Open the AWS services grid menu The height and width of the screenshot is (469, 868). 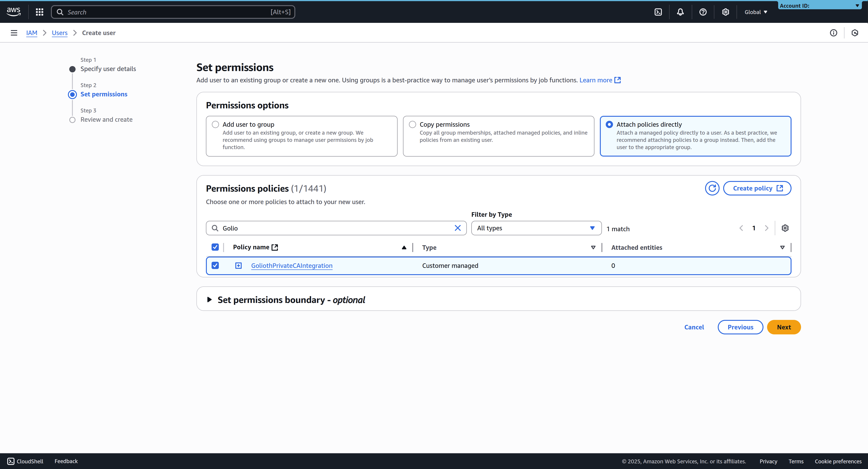click(x=39, y=12)
